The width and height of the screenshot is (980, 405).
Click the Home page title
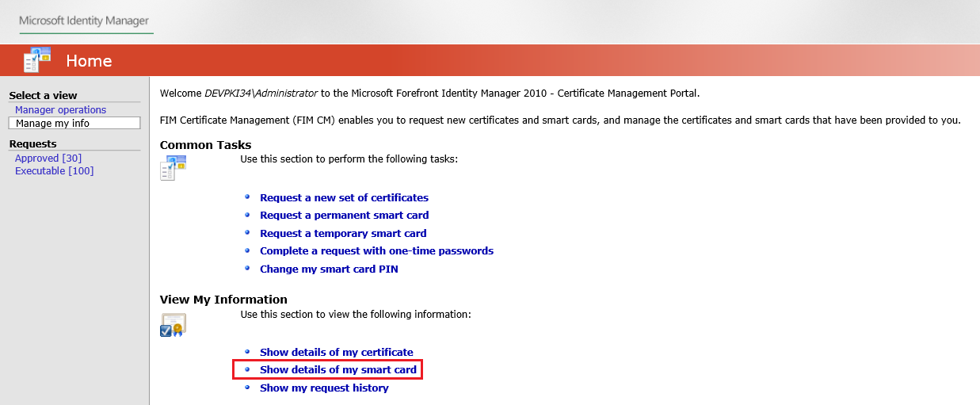89,61
